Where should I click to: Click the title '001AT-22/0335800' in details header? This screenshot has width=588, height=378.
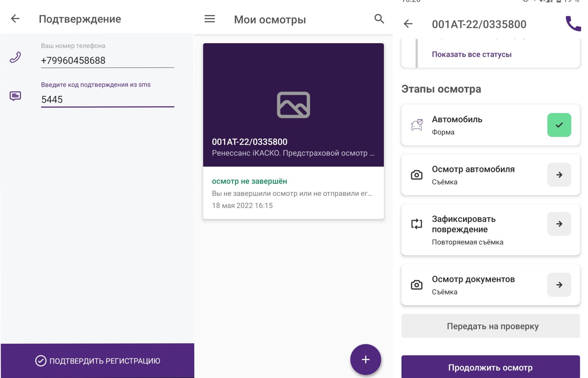[x=479, y=24]
